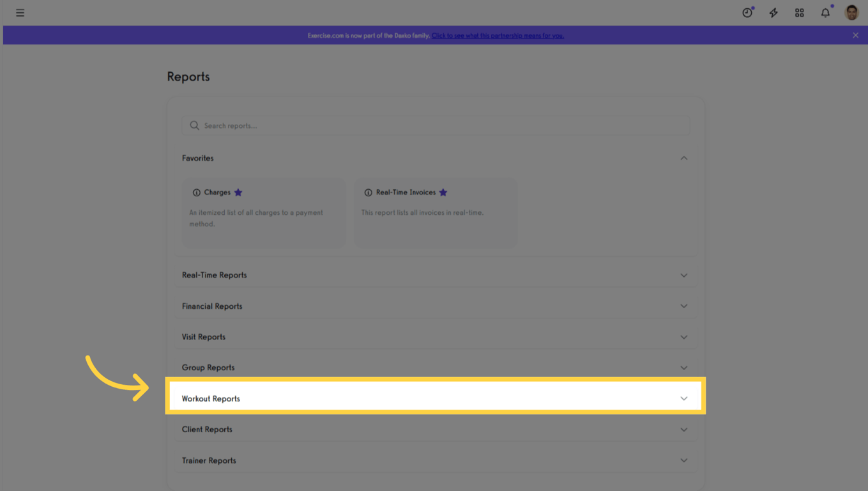Image resolution: width=868 pixels, height=491 pixels.
Task: Click the clock activity icon in the header
Action: [747, 12]
